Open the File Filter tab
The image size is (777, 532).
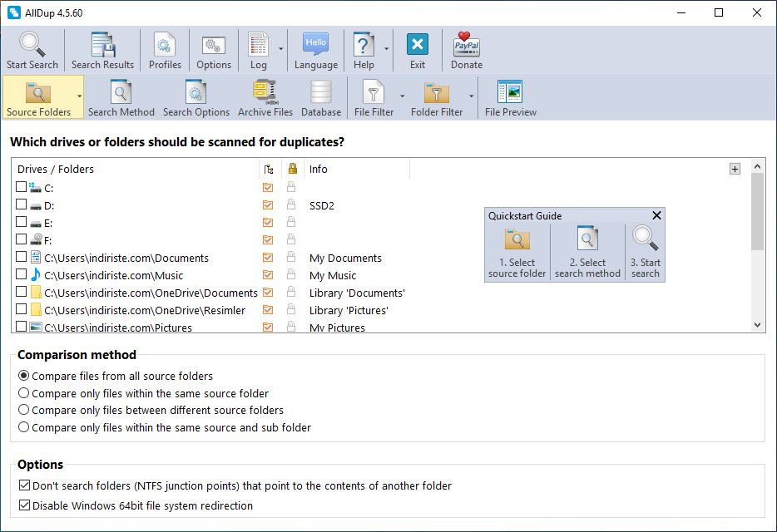tap(374, 97)
